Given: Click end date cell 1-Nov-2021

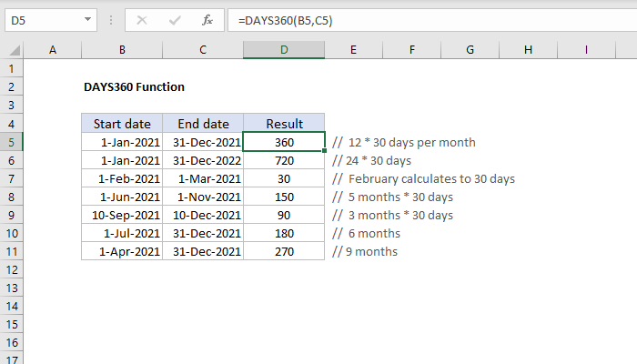Looking at the screenshot, I should pos(203,197).
